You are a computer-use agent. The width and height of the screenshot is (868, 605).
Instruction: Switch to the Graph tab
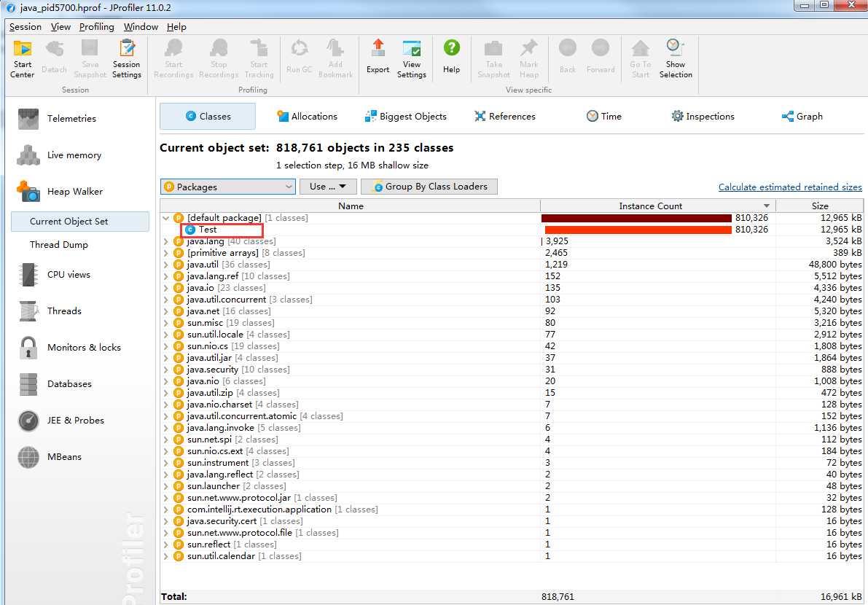coord(802,116)
